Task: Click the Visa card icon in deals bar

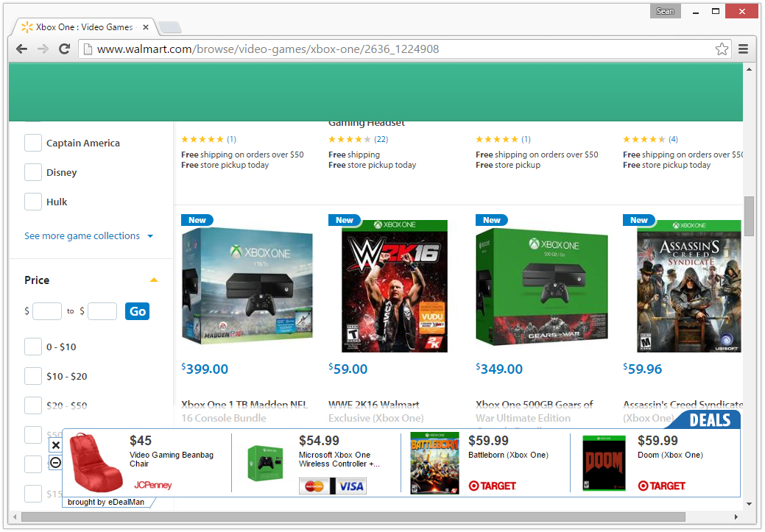Action: click(352, 486)
